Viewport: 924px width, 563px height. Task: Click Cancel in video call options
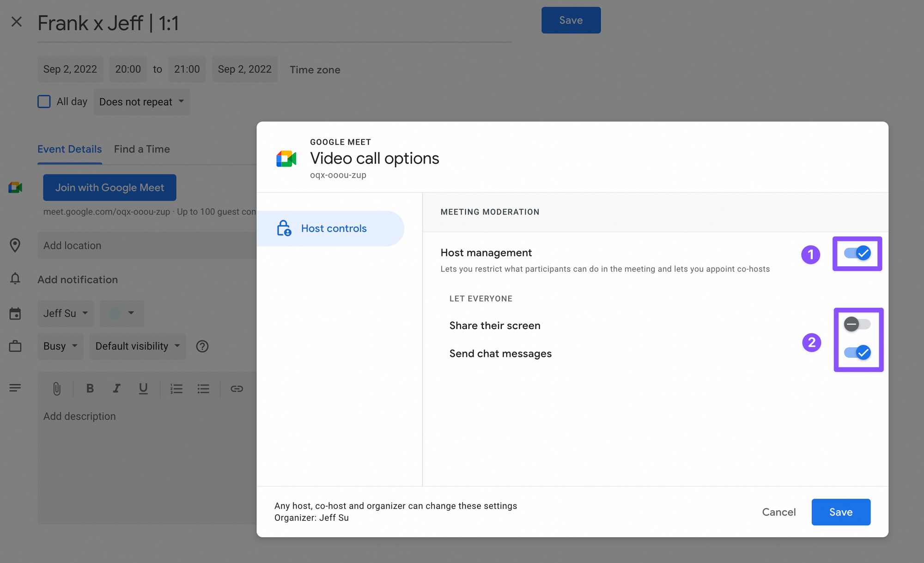click(778, 512)
